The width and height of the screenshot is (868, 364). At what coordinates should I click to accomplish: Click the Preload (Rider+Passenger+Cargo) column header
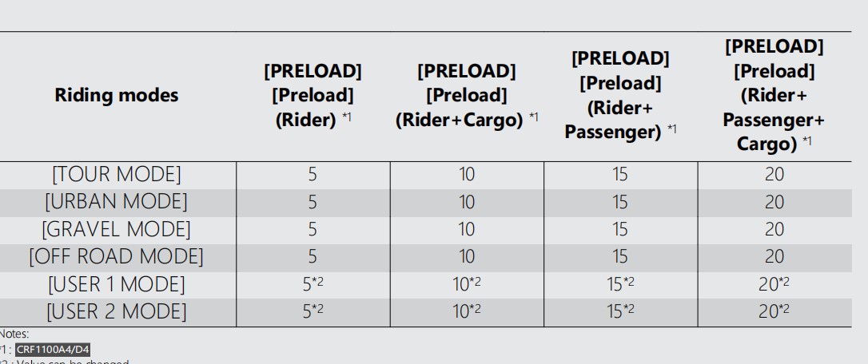coord(774,95)
